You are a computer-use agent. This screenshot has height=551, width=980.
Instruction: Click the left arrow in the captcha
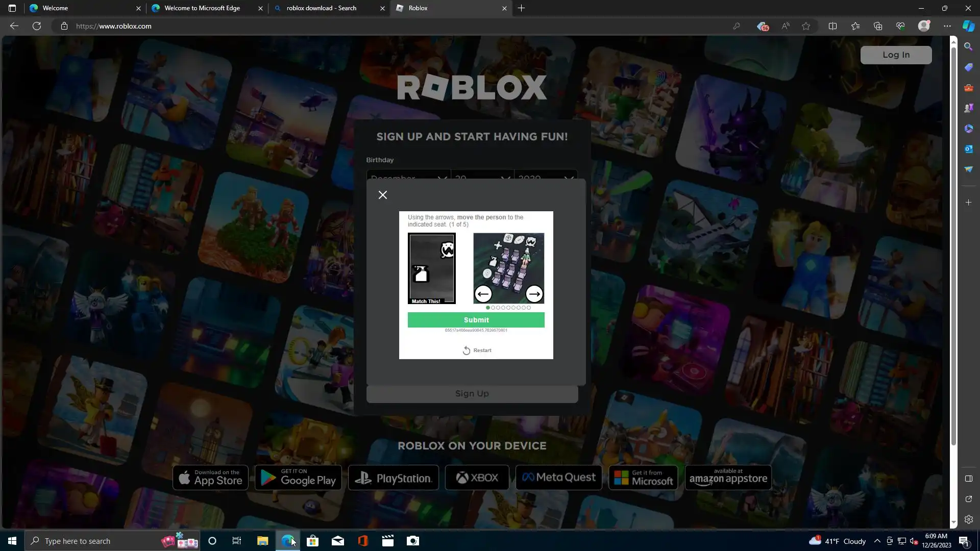[x=483, y=294]
